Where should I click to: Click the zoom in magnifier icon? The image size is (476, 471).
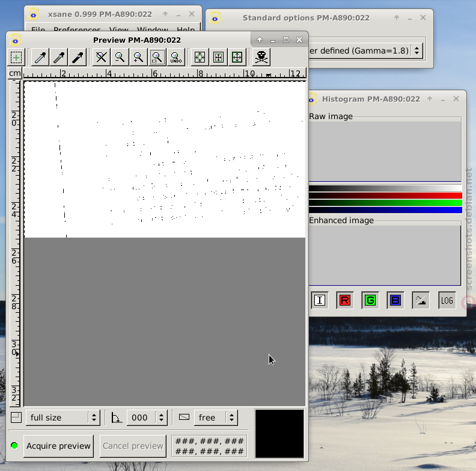[138, 57]
